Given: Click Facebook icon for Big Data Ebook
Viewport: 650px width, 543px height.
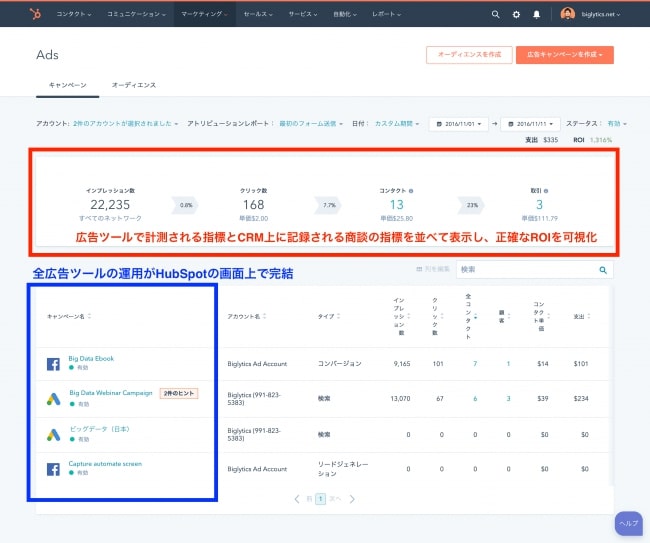Looking at the screenshot, I should click(53, 364).
